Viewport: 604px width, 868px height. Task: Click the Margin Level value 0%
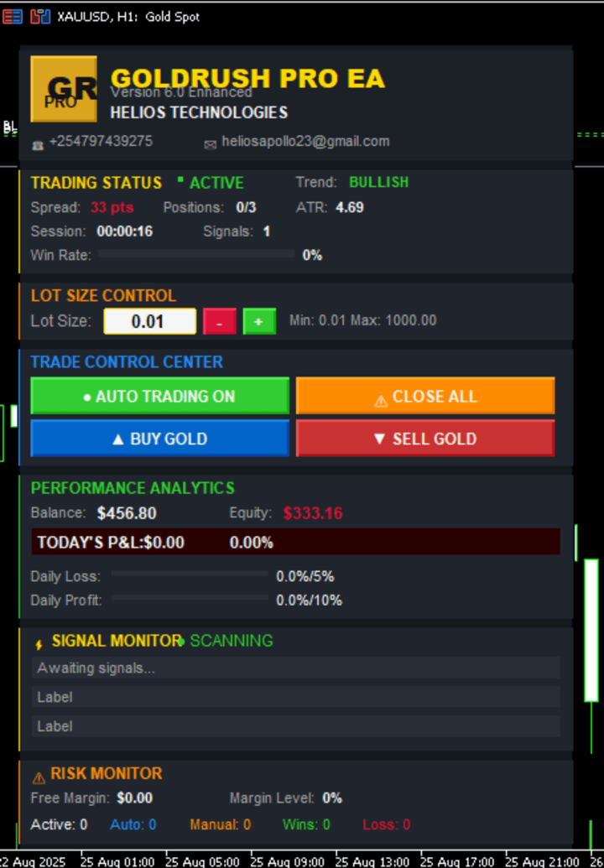point(332,798)
